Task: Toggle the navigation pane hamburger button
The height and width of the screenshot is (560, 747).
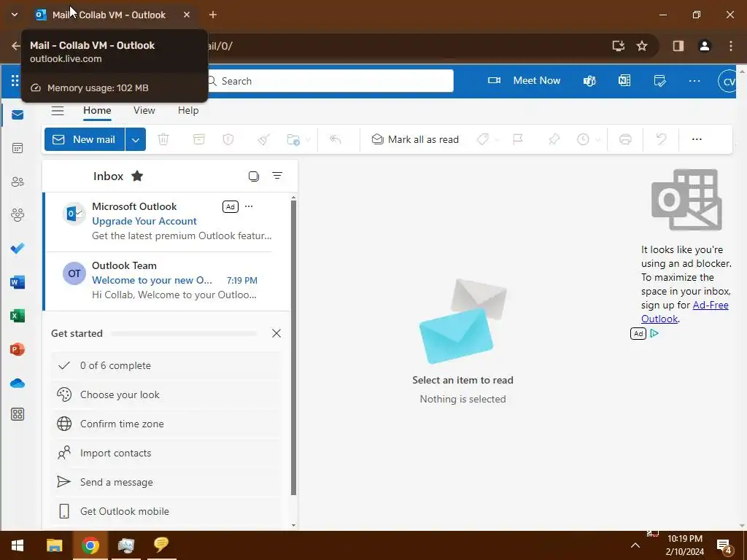Action: 58,111
